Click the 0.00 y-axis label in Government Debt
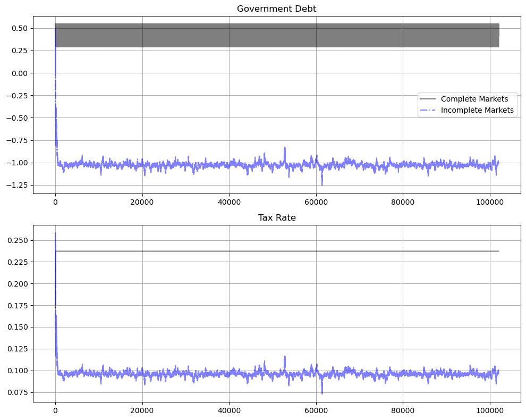This screenshot has width=526, height=420. (x=20, y=73)
